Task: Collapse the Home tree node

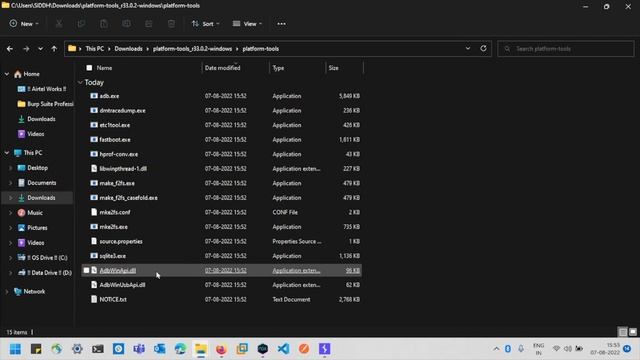Action: [7, 74]
